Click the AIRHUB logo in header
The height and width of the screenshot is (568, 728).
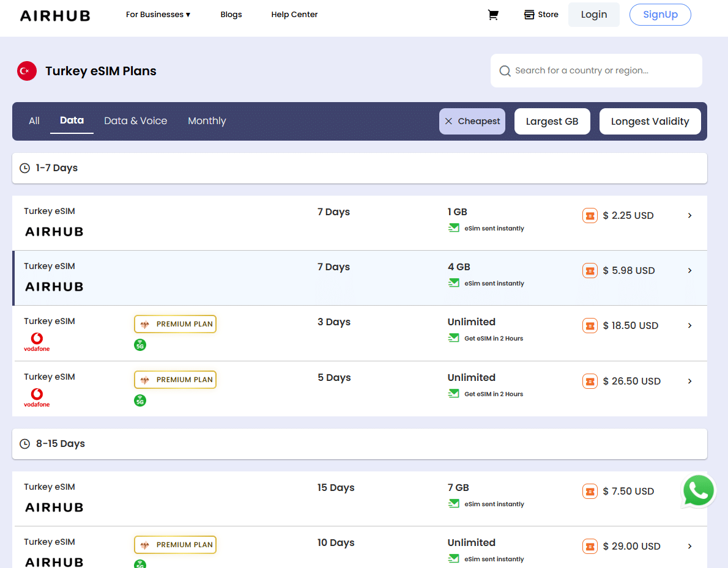(55, 15)
